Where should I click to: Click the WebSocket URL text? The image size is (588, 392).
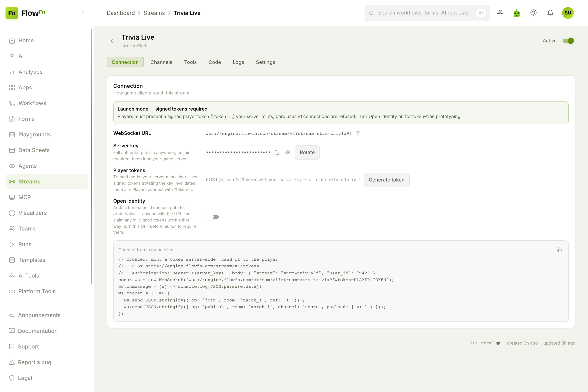(279, 133)
